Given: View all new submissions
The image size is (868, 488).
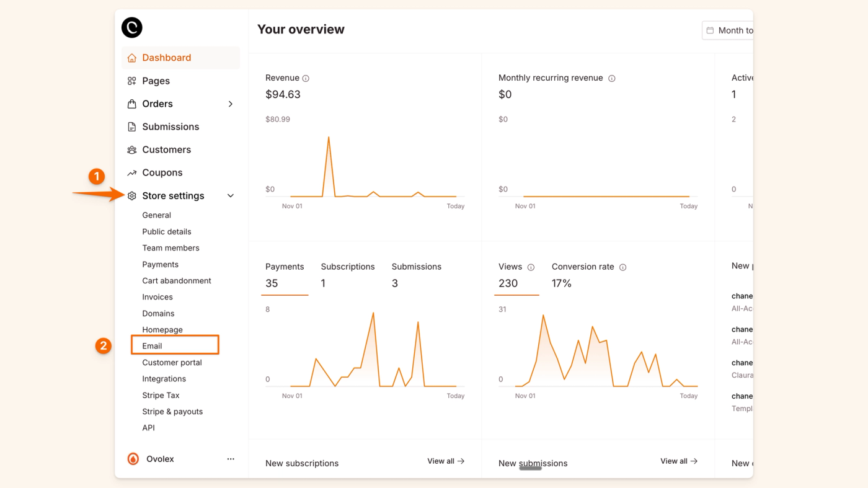Looking at the screenshot, I should coord(679,461).
